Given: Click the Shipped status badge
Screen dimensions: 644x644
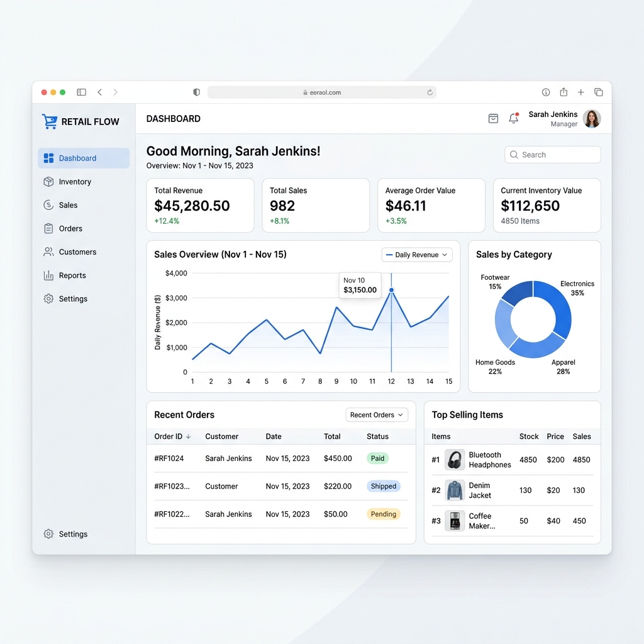Looking at the screenshot, I should tap(383, 486).
